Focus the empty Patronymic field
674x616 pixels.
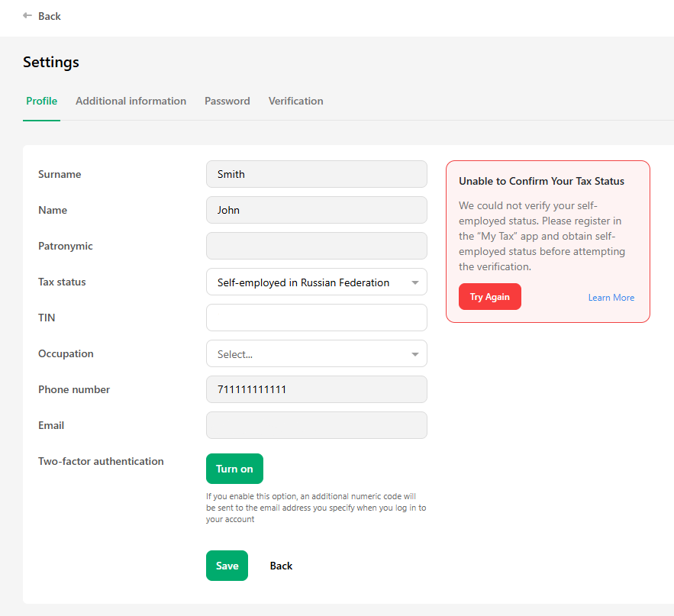(x=317, y=246)
